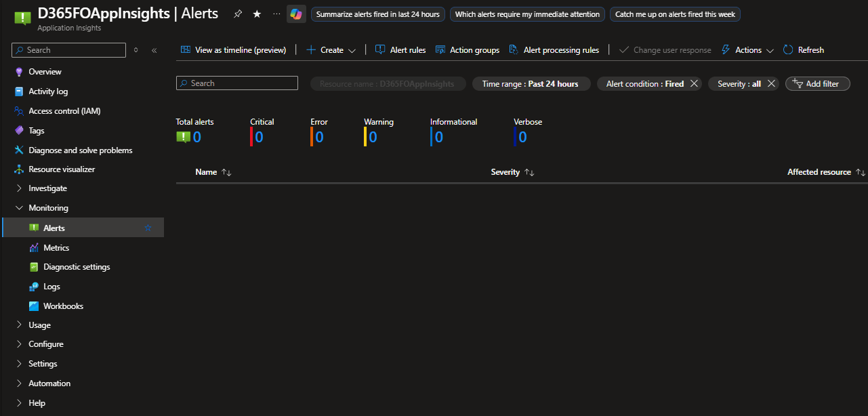Click the Copilot icon in header
This screenshot has height=416, width=868.
[296, 14]
